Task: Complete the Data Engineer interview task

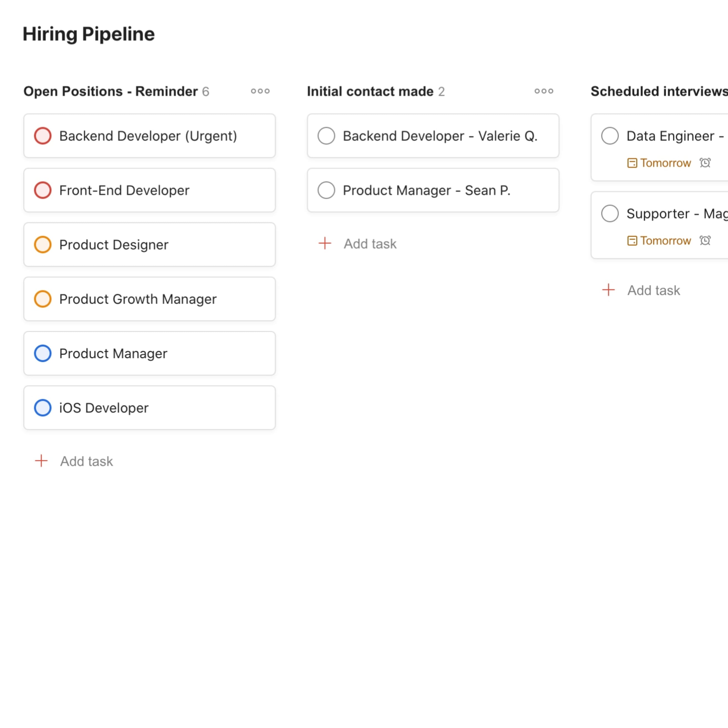Action: (610, 136)
